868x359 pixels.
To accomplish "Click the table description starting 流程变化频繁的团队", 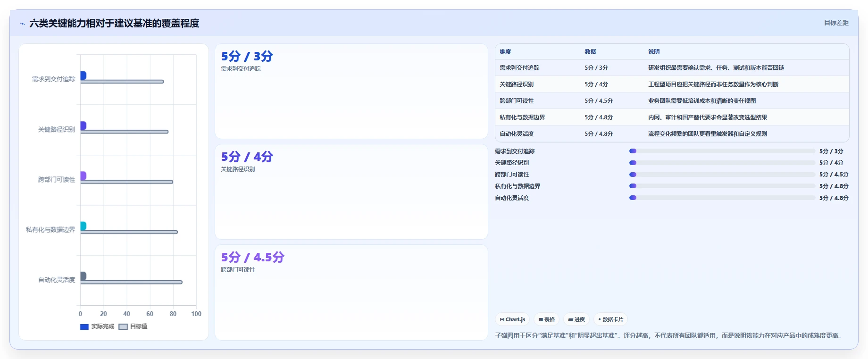I will (708, 134).
